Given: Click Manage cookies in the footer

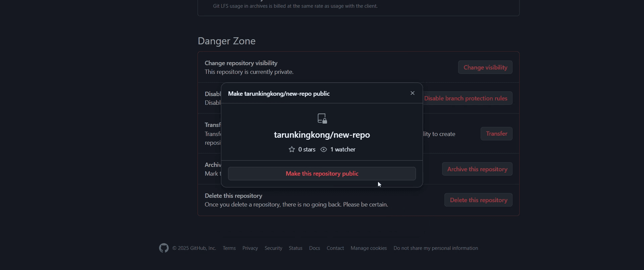Looking at the screenshot, I should tap(369, 248).
